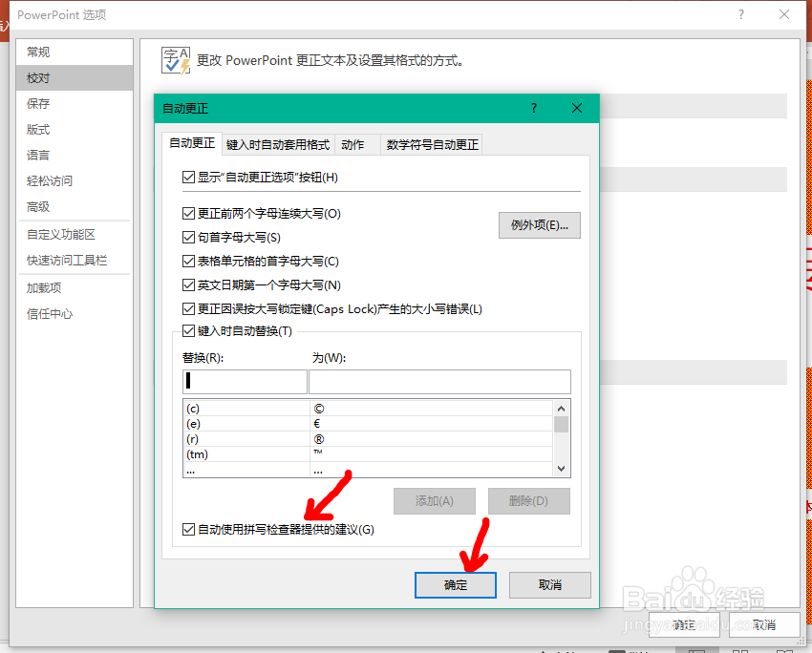
Task: Close the 自动更正 dialog with X
Action: point(577,108)
